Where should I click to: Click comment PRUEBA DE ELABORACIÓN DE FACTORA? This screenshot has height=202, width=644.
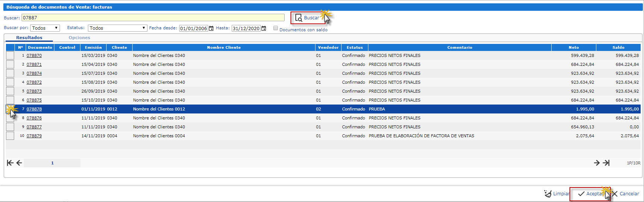point(421,136)
